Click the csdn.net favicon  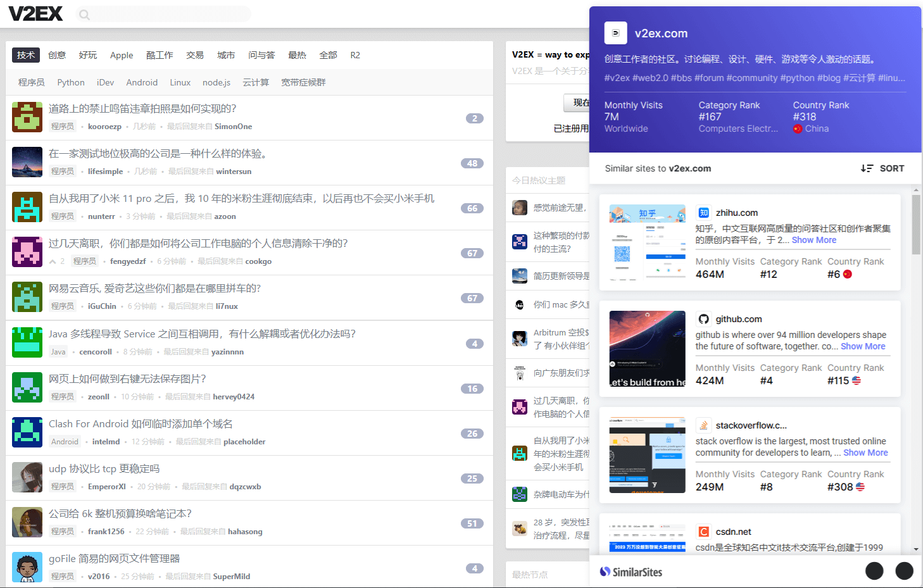pyautogui.click(x=703, y=532)
